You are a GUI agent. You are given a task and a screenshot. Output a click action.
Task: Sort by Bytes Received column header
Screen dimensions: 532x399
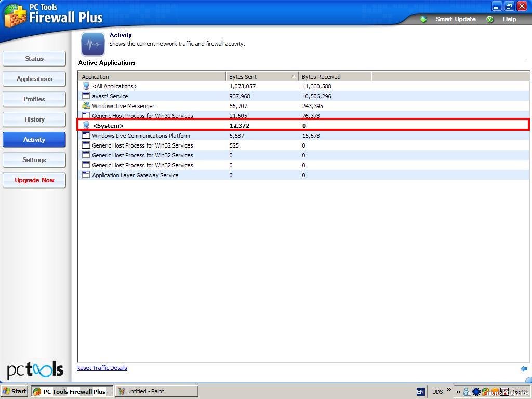[x=335, y=77]
